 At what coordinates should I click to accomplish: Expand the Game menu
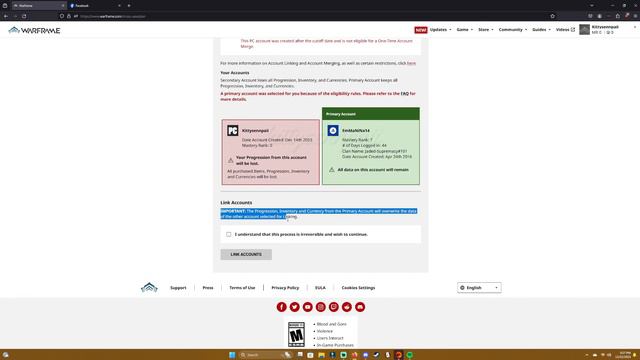click(x=464, y=30)
